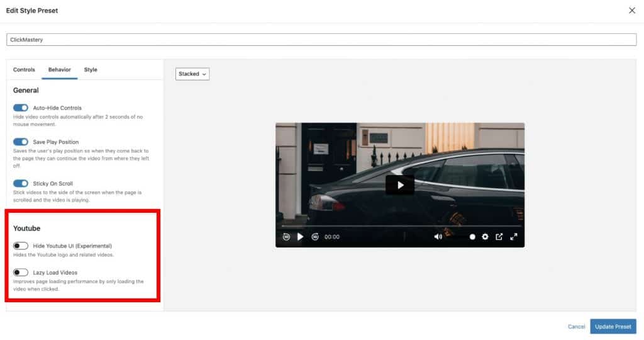Enable Lazy Load Videos toggle
This screenshot has height=340, width=644.
pyautogui.click(x=21, y=273)
